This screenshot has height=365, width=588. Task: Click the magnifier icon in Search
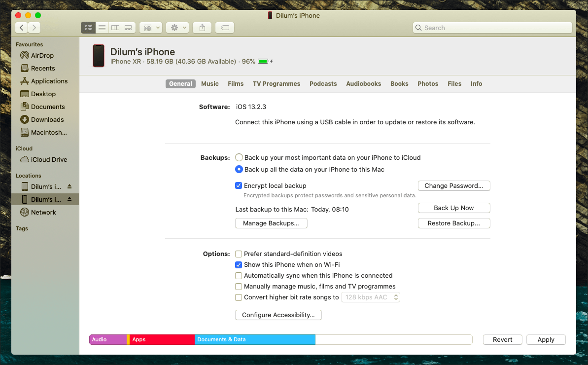click(418, 28)
